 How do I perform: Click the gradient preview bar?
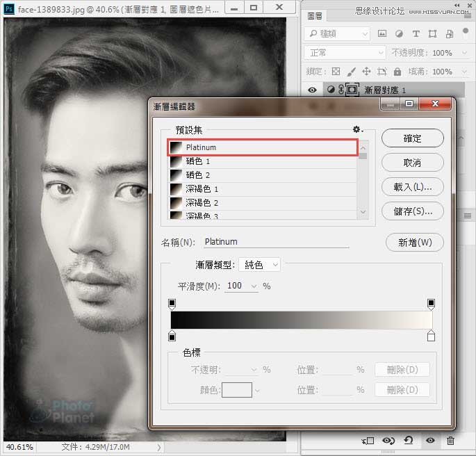click(302, 320)
